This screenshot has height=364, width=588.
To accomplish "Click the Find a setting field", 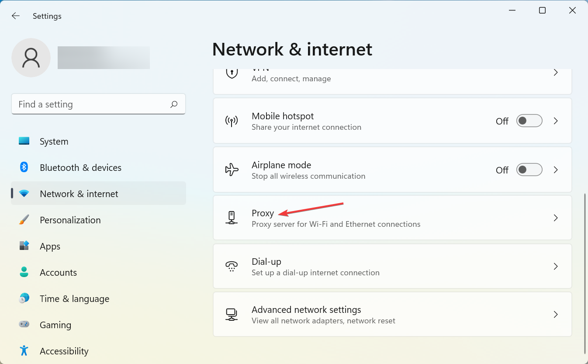I will pyautogui.click(x=92, y=104).
